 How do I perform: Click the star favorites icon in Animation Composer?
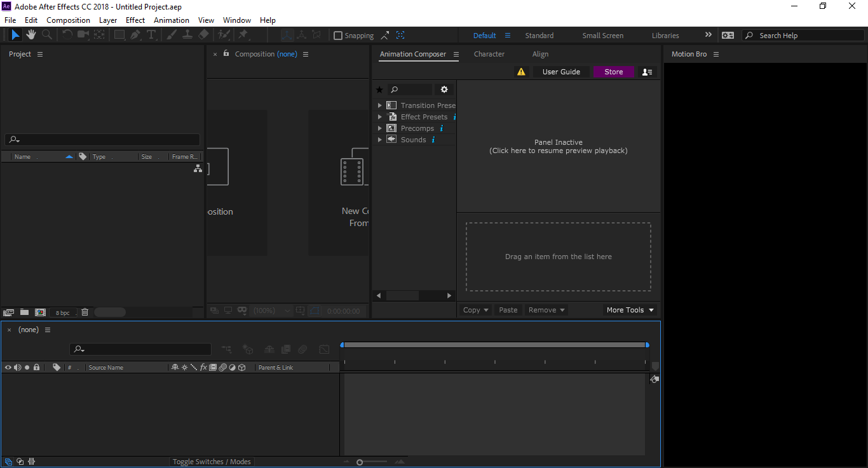point(379,90)
